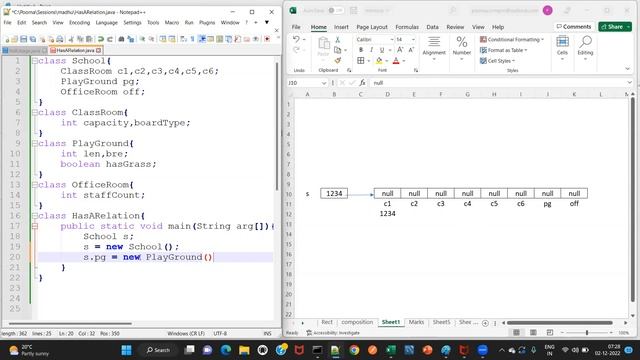This screenshot has width=640, height=360.
Task: Collapse the School class fold marker
Action: pos(35,61)
